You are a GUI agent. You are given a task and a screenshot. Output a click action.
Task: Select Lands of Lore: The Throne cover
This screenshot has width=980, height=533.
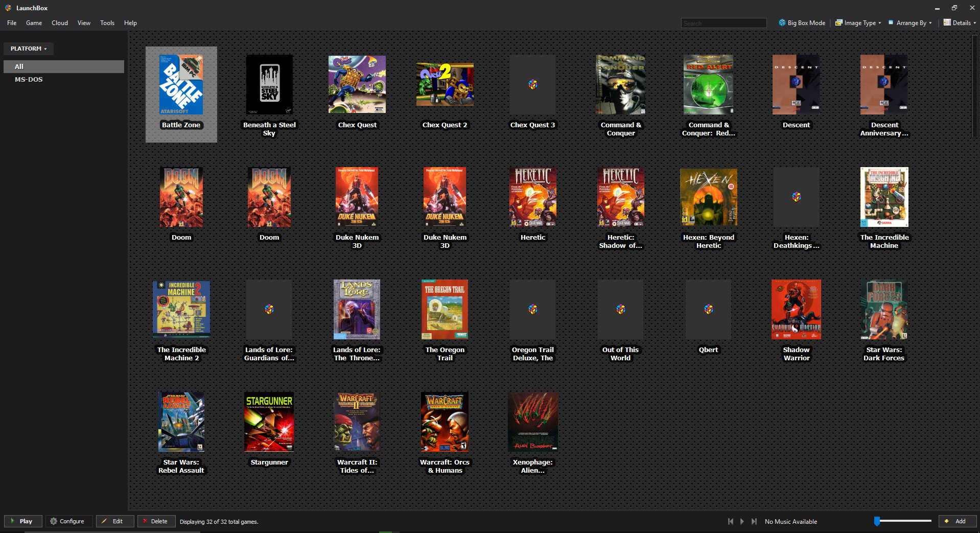[357, 310]
